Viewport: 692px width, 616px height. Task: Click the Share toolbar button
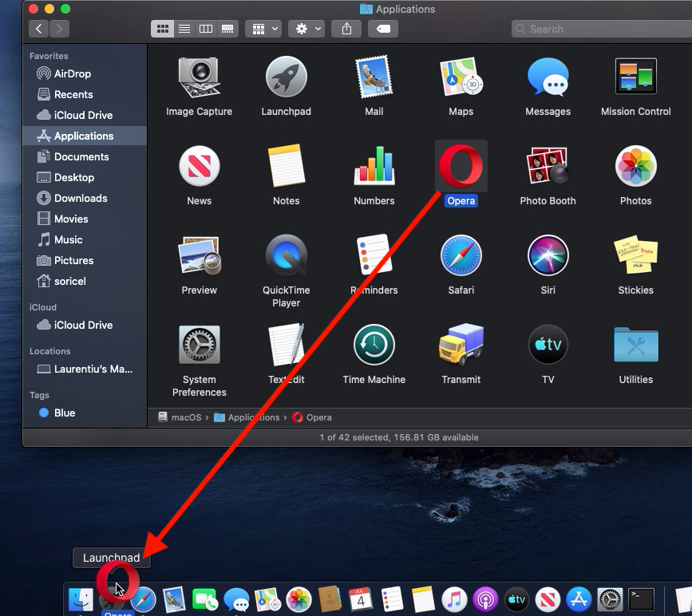coord(346,29)
